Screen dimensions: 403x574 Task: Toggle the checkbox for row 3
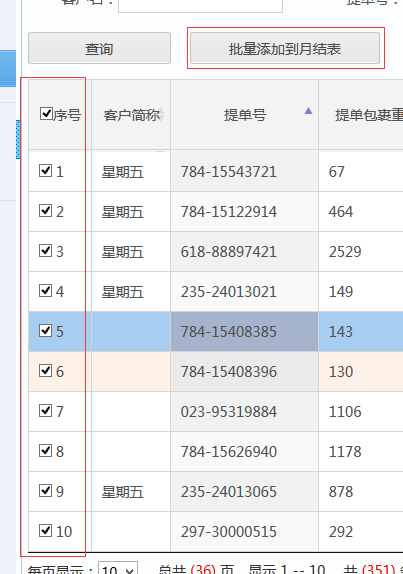point(45,250)
